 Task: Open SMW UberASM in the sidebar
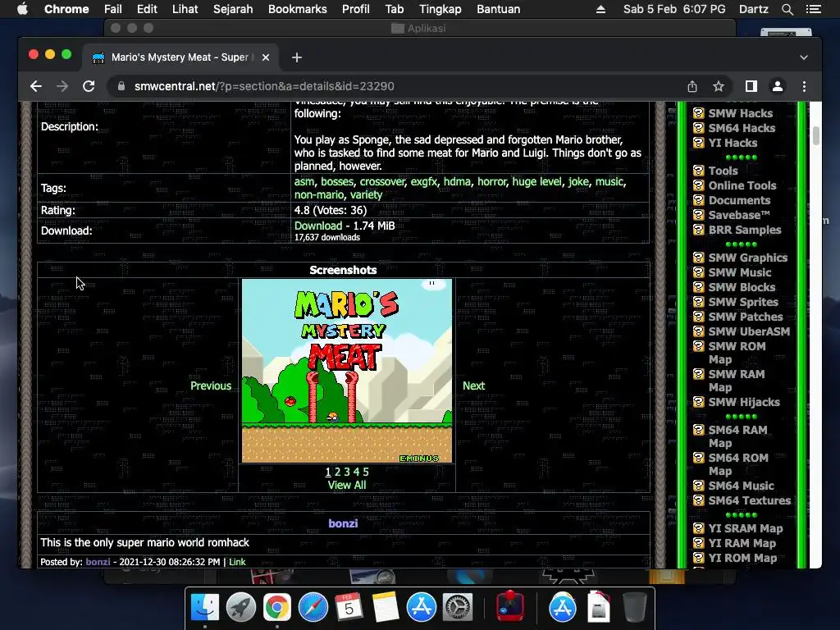pyautogui.click(x=749, y=331)
